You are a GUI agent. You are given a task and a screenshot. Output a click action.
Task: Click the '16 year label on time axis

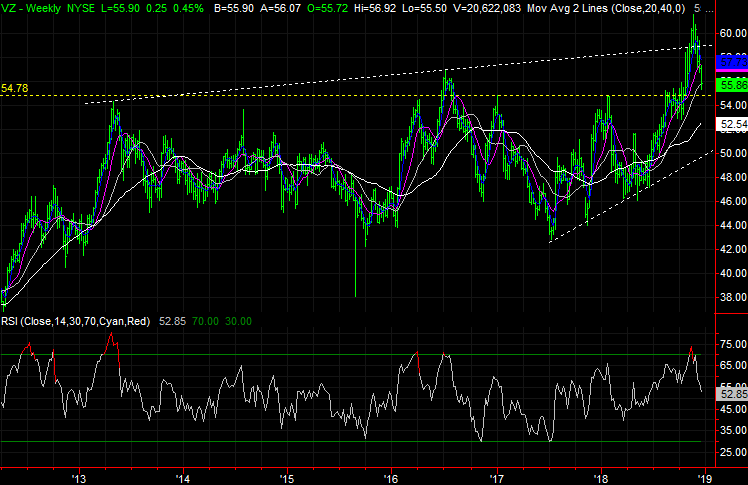(391, 478)
